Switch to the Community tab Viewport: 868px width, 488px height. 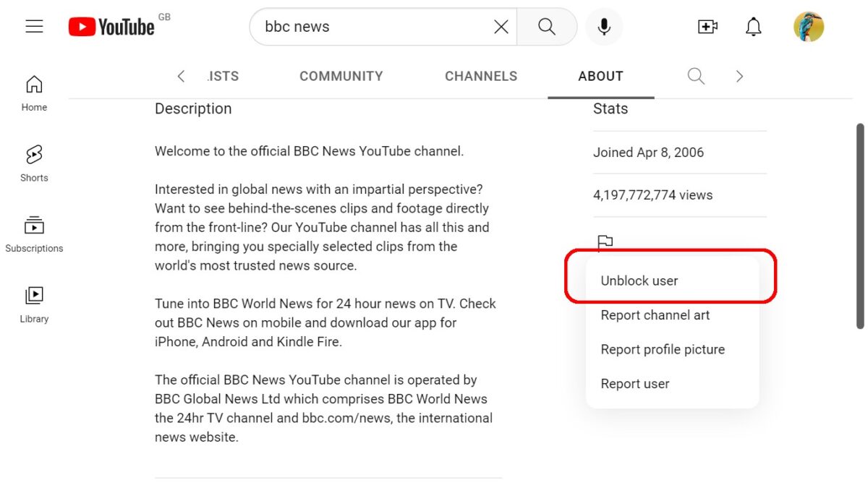[341, 76]
